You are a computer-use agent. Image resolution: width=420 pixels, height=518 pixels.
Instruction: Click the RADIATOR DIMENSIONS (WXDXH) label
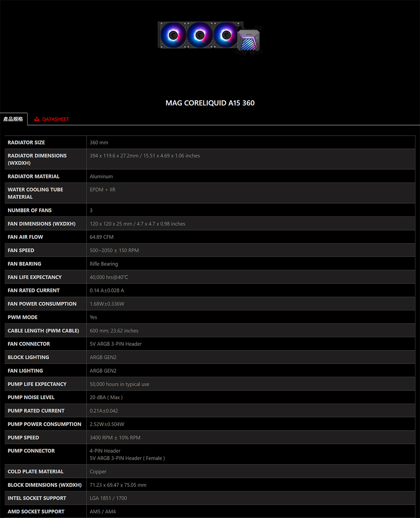pyautogui.click(x=37, y=159)
